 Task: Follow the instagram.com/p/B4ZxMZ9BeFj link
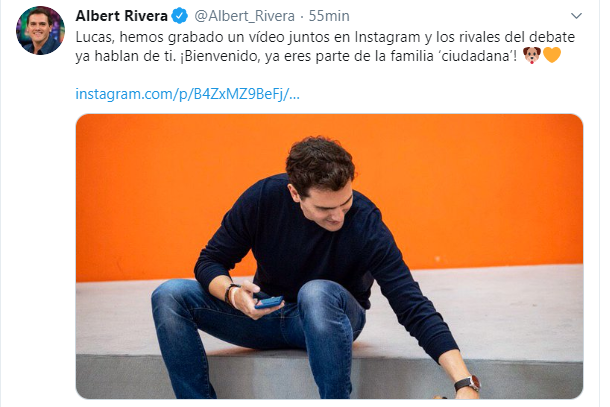click(188, 94)
